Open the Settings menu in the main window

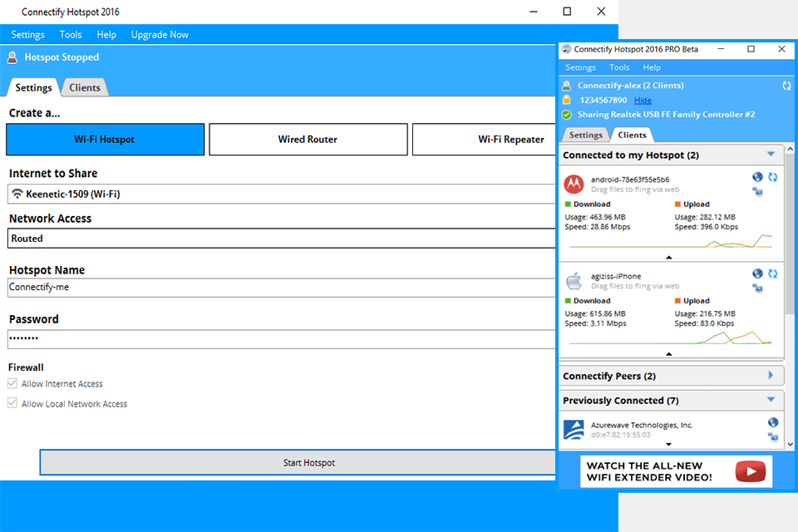pos(28,35)
